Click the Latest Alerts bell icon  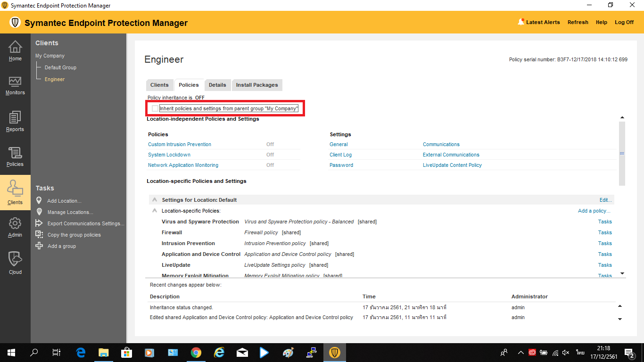click(x=521, y=22)
